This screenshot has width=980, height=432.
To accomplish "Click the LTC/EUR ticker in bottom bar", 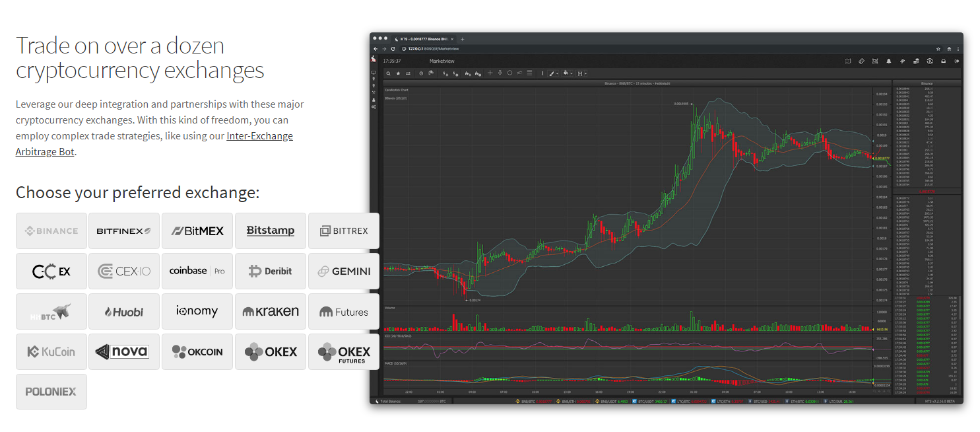I will [x=839, y=401].
